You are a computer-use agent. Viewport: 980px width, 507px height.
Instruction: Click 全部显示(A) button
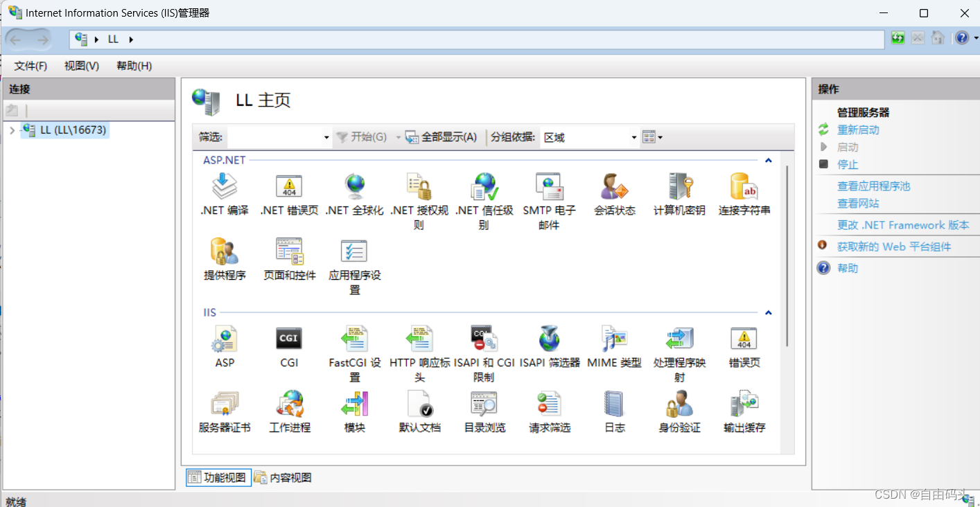(441, 137)
